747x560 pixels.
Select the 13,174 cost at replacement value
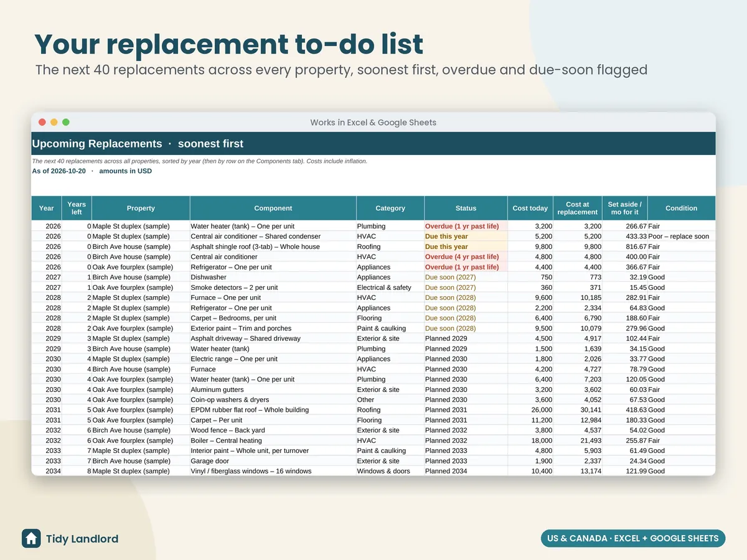578,471
